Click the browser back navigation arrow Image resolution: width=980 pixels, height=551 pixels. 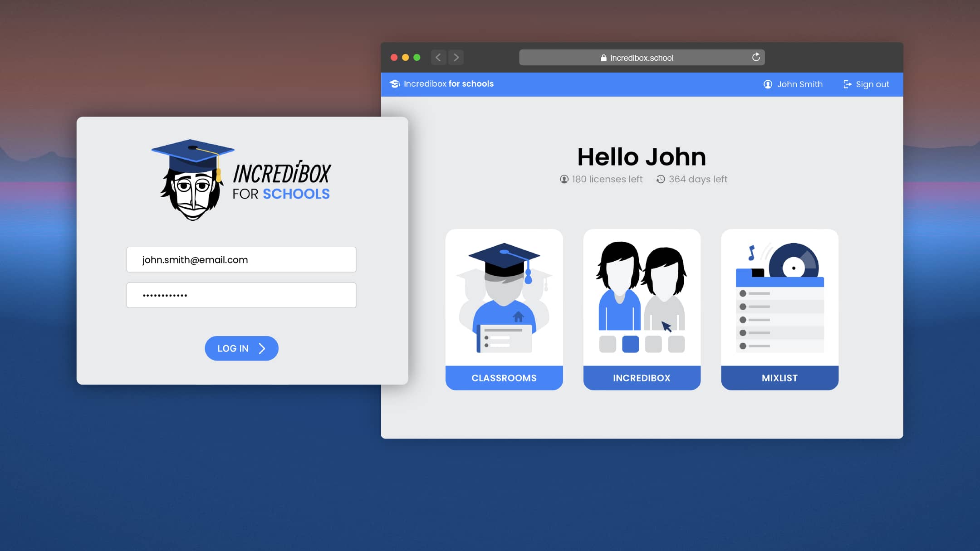[438, 57]
